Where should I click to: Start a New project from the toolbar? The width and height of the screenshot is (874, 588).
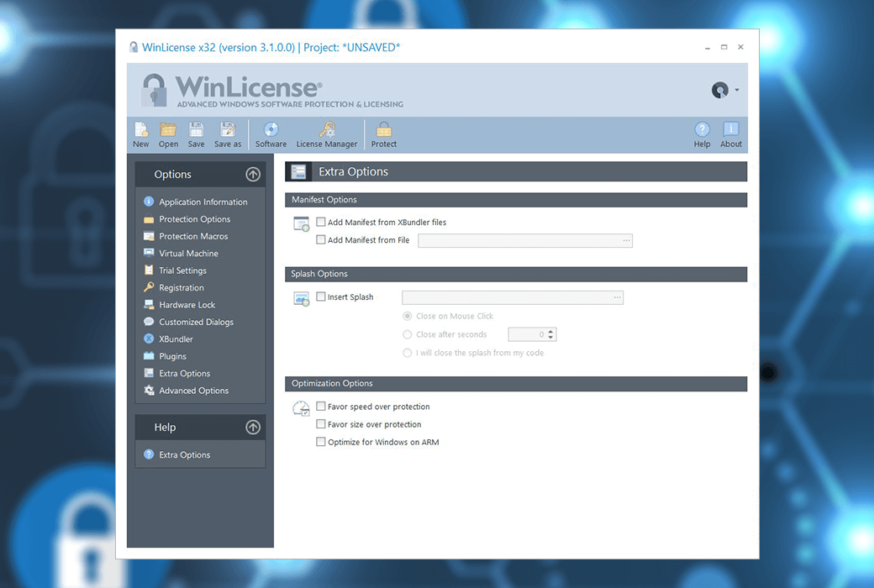click(x=140, y=133)
